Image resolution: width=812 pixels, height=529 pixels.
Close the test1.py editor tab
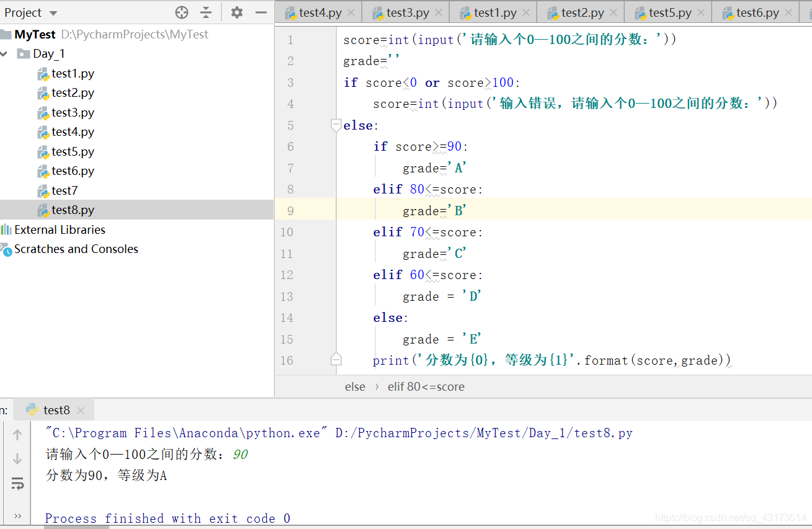tap(526, 13)
